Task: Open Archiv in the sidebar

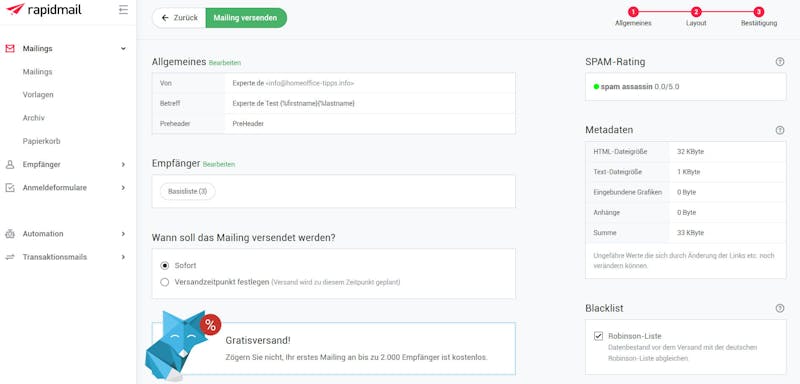Action: (x=34, y=118)
